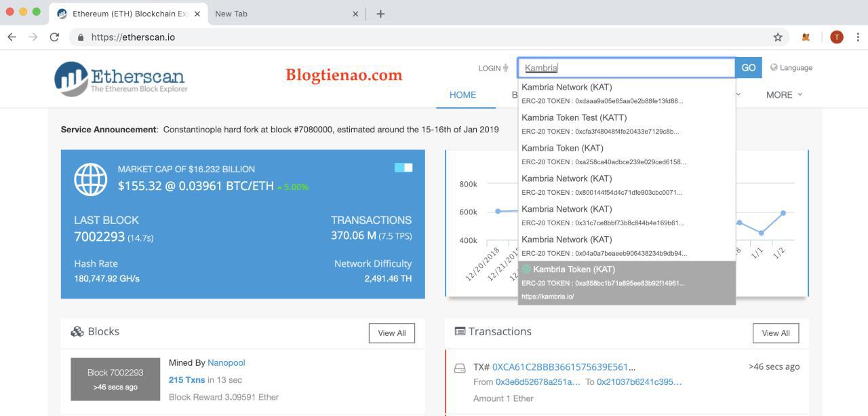
Task: Click the hash rate value 180,747.92 GH/s
Action: (x=107, y=279)
